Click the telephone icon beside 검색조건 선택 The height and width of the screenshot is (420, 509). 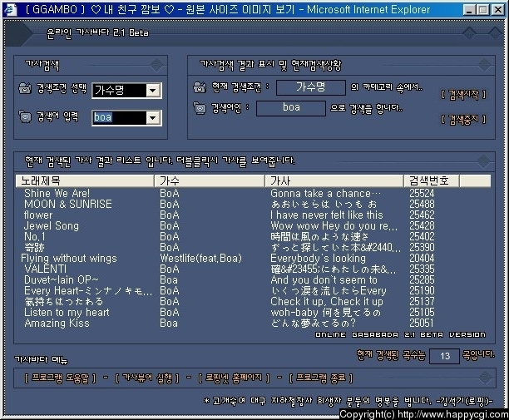coord(25,88)
